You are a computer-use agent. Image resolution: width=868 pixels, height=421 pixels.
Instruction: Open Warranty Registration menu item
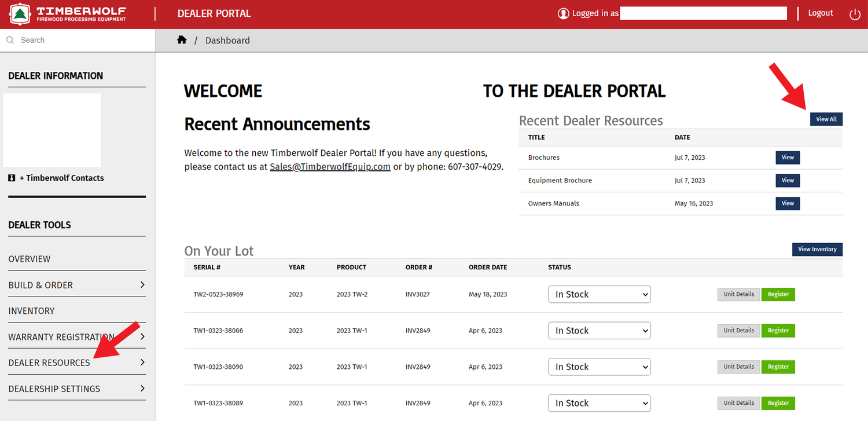coord(61,337)
